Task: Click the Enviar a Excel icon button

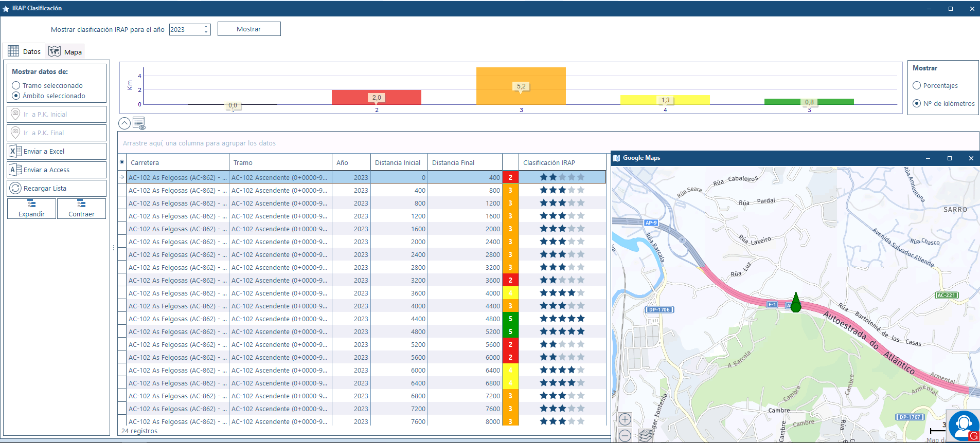Action: pos(56,152)
